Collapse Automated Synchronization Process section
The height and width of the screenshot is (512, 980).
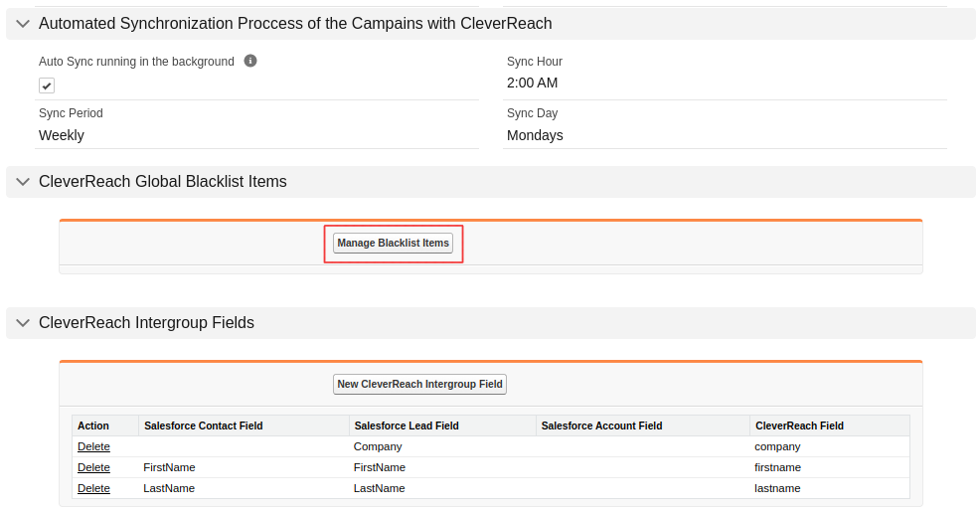coord(23,24)
